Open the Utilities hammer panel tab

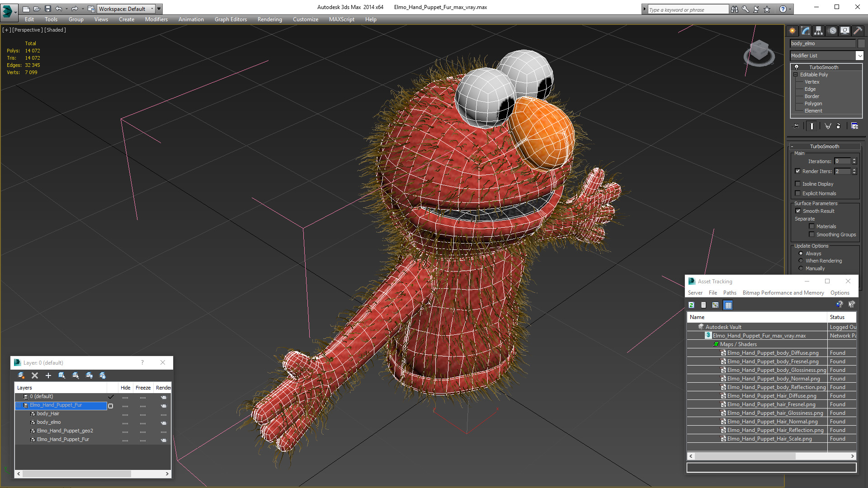pyautogui.click(x=858, y=31)
